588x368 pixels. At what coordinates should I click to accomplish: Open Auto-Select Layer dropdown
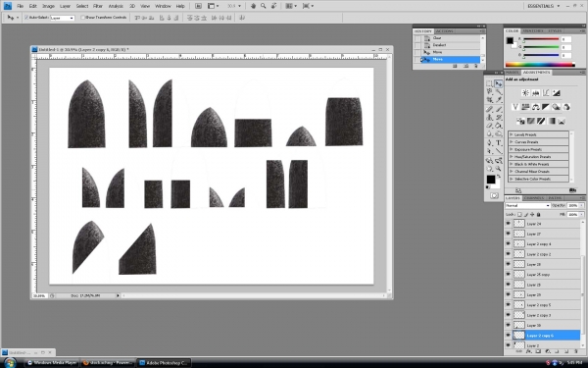coord(63,18)
